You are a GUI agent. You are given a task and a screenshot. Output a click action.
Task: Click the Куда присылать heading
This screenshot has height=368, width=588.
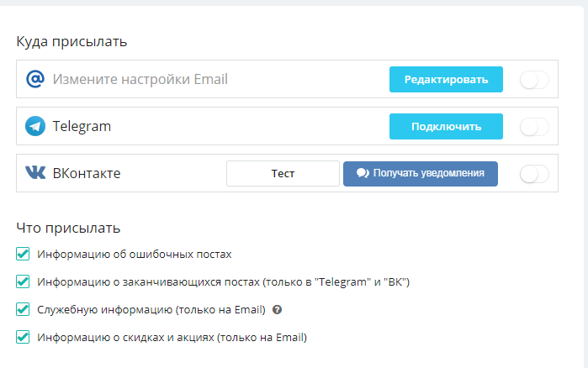72,41
